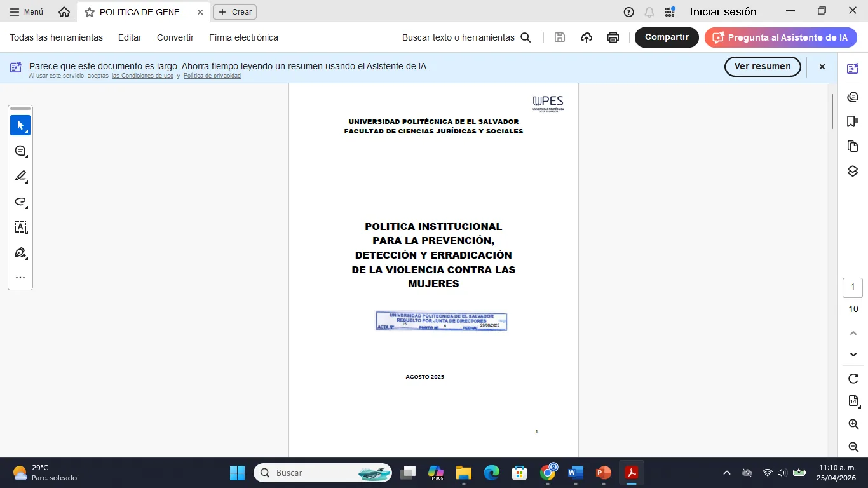Click the taskbar Buscar search box
This screenshot has width=868, height=488.
[323, 473]
